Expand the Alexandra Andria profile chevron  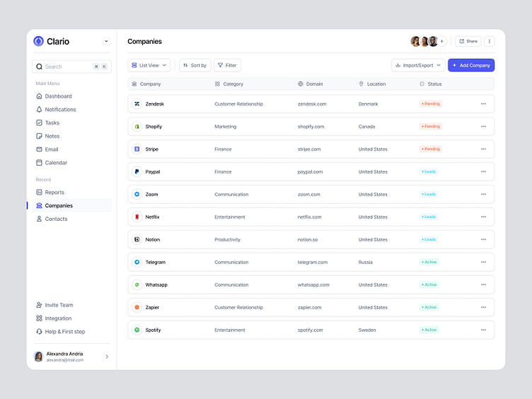[x=107, y=357]
